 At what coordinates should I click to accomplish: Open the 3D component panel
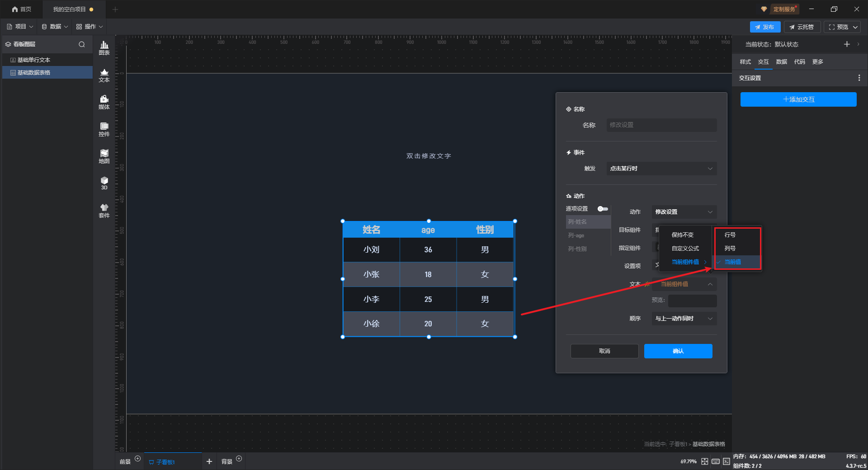[x=104, y=183]
